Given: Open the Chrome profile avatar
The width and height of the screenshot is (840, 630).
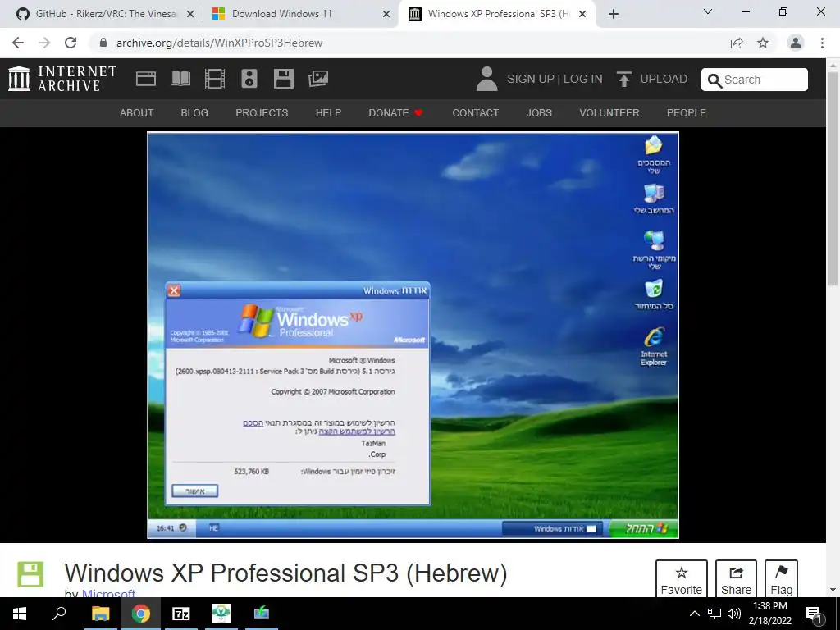Looking at the screenshot, I should point(796,43).
